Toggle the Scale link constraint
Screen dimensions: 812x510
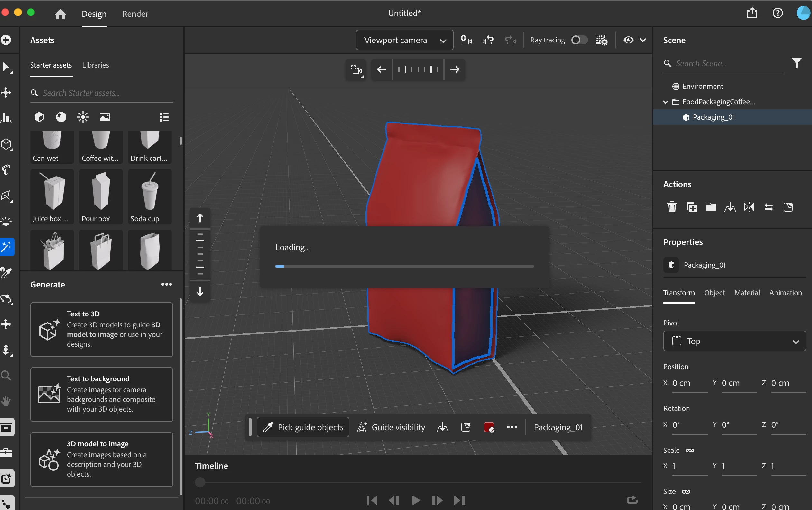point(690,450)
